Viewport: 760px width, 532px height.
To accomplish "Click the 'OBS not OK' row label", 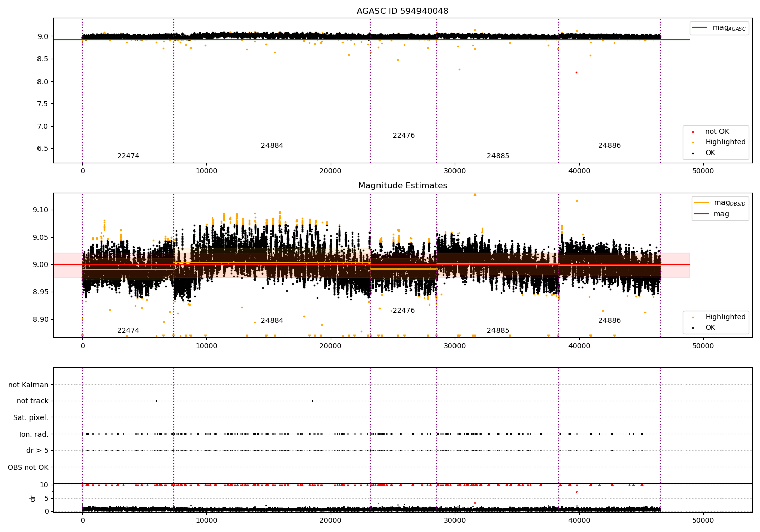I will pyautogui.click(x=28, y=467).
